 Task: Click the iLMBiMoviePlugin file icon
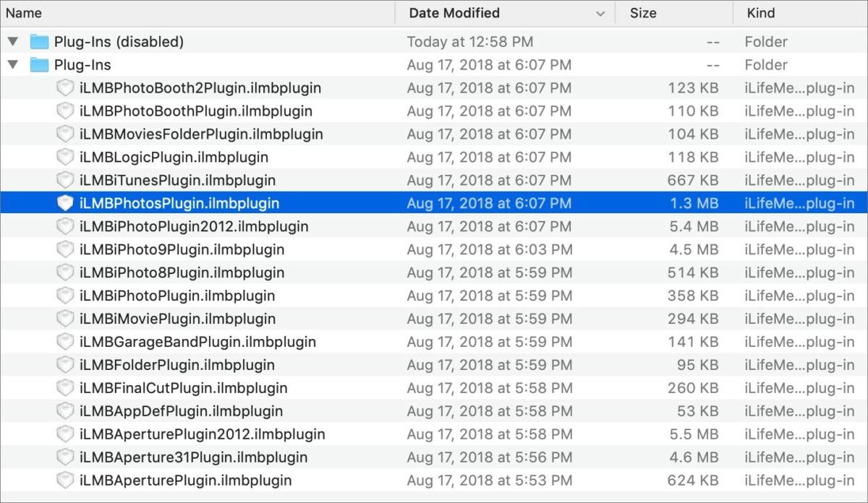(x=66, y=319)
